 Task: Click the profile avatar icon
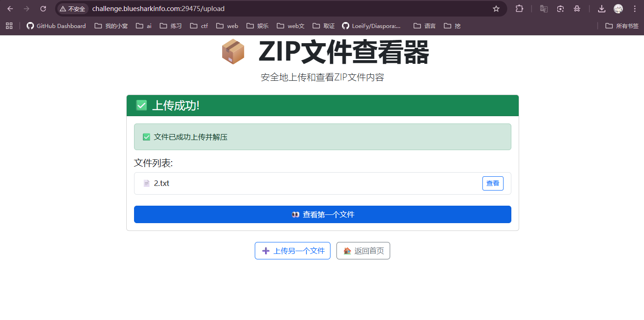[x=618, y=9]
